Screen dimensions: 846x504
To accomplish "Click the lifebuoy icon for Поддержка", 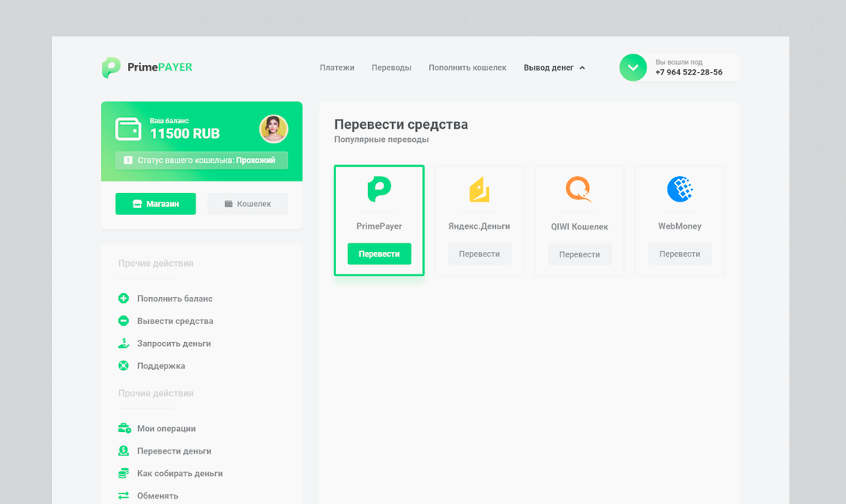I will click(123, 365).
